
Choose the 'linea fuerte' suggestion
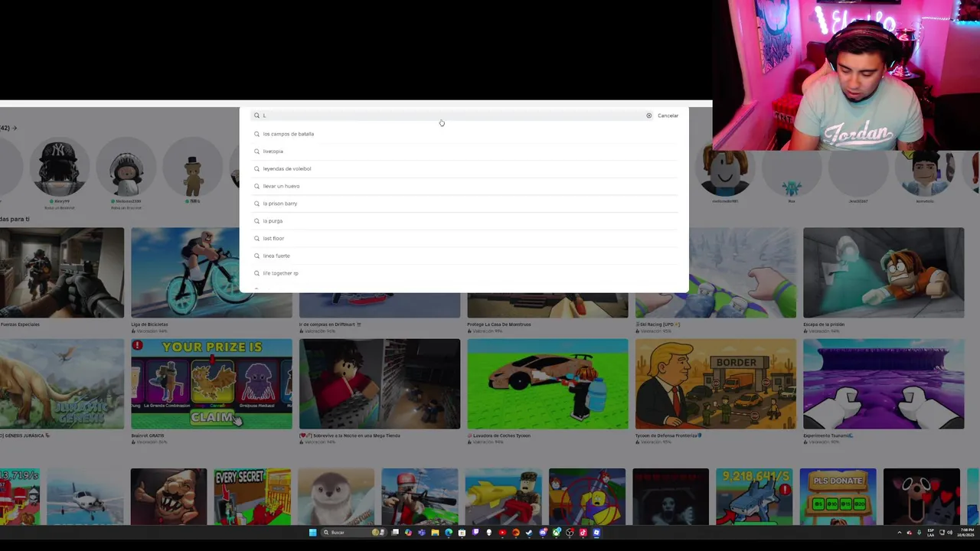pyautogui.click(x=465, y=256)
